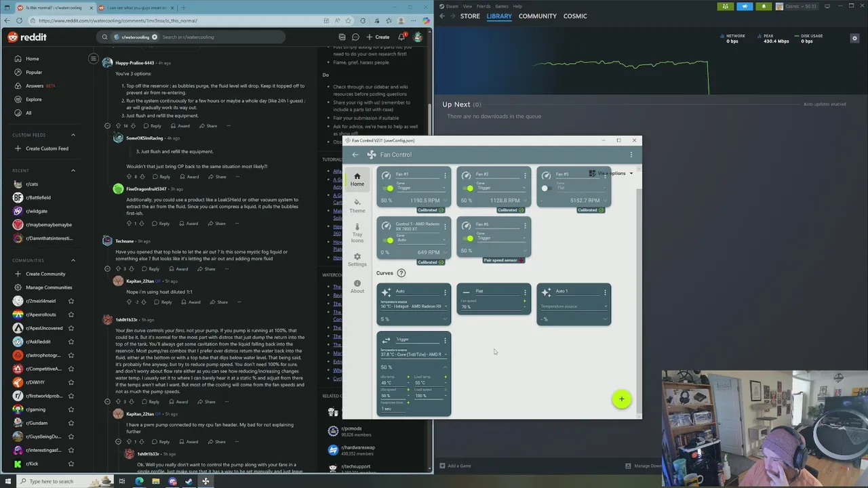
Task: Click the green add plus button
Action: tap(621, 399)
